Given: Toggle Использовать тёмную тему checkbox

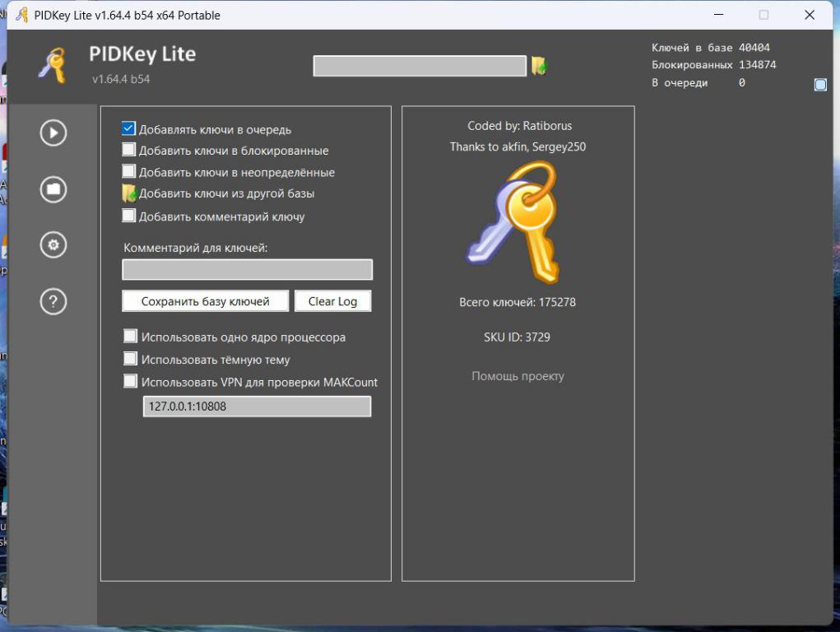Looking at the screenshot, I should [130, 359].
